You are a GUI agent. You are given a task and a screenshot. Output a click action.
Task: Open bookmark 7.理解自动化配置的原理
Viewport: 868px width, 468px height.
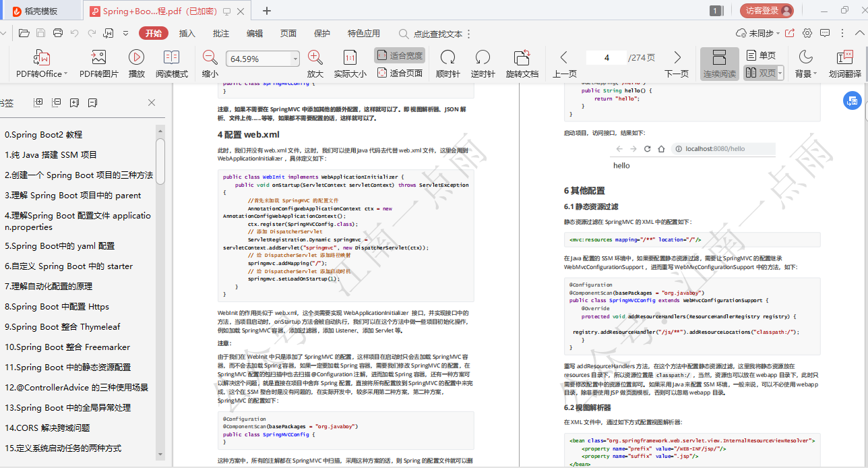click(48, 286)
